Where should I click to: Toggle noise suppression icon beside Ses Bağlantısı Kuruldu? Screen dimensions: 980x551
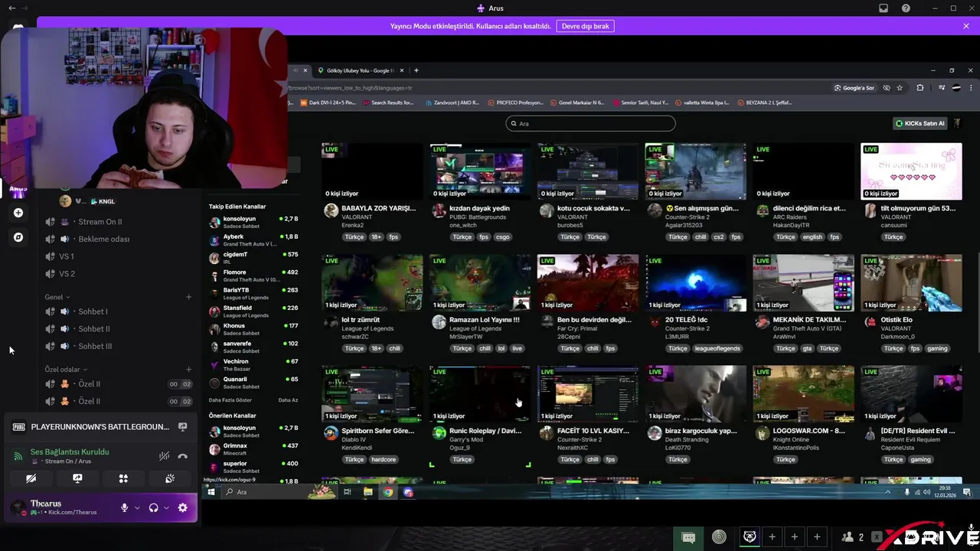164,456
